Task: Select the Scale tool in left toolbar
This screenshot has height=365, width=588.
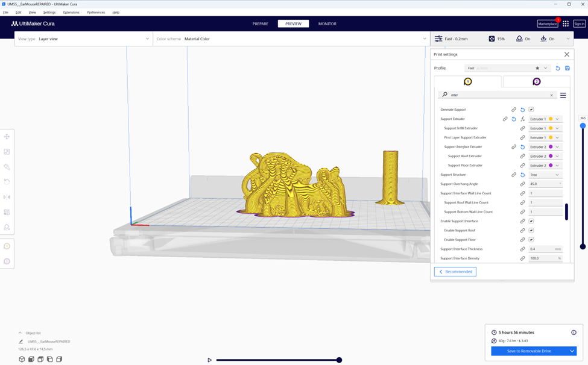Action: point(7,152)
